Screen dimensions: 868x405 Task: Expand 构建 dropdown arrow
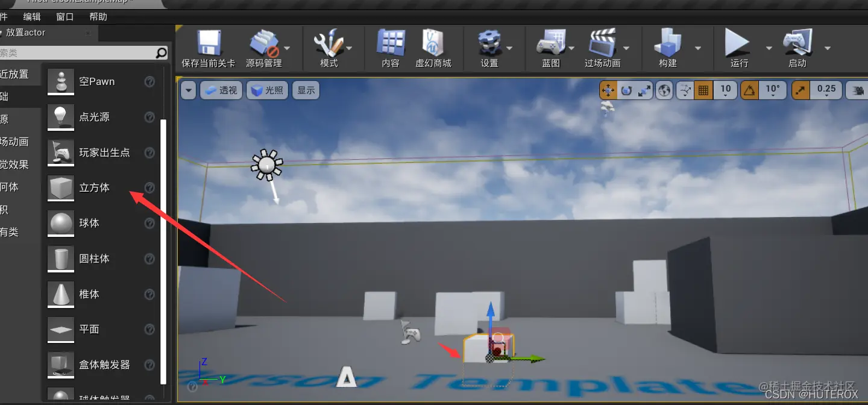(698, 48)
